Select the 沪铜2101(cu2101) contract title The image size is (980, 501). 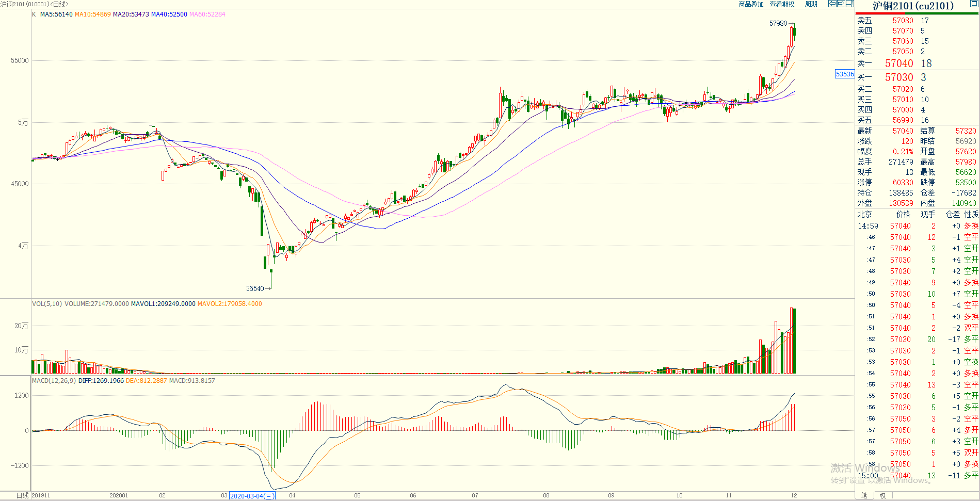pos(913,6)
